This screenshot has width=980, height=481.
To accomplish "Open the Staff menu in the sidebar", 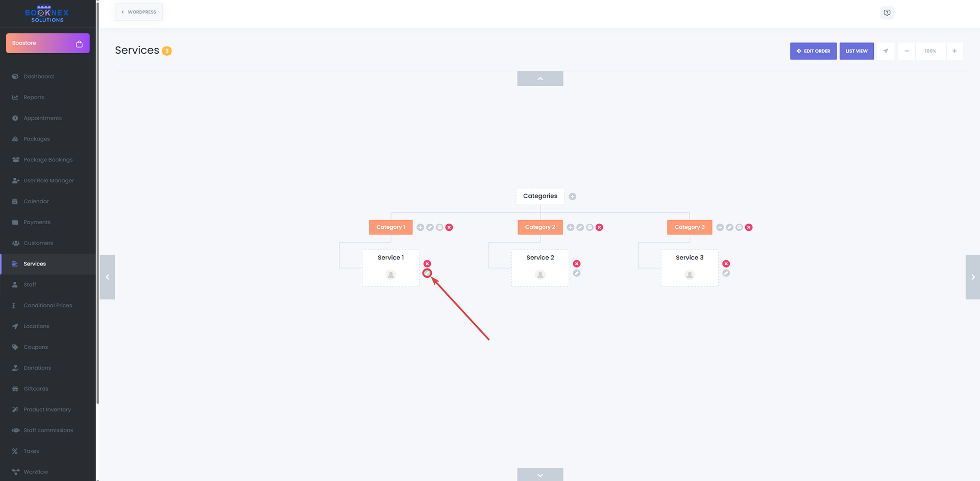I will [x=30, y=284].
